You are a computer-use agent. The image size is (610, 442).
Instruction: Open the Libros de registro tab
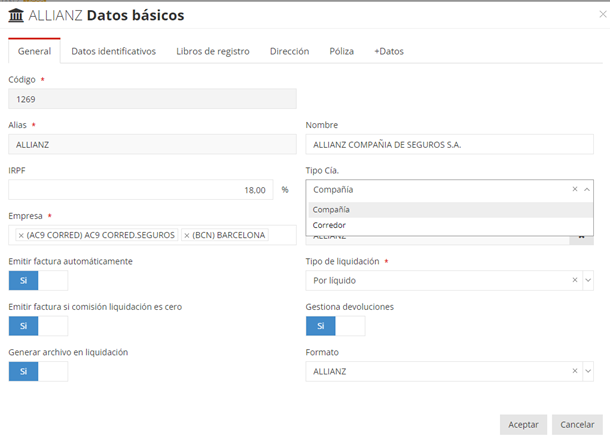coord(212,51)
